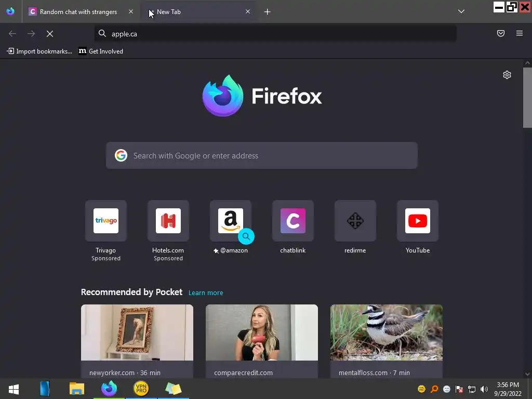532x399 pixels.
Task: Stop loading the page with the X button
Action: click(x=50, y=34)
